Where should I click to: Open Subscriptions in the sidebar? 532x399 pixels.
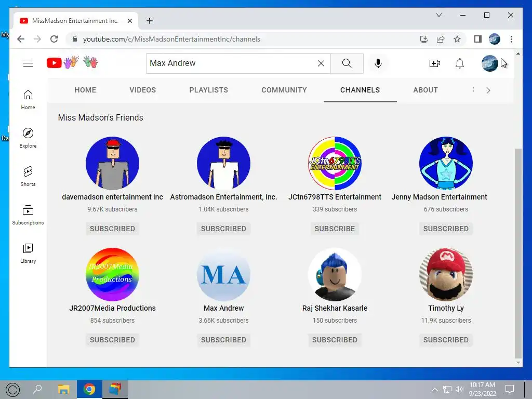[x=28, y=215]
